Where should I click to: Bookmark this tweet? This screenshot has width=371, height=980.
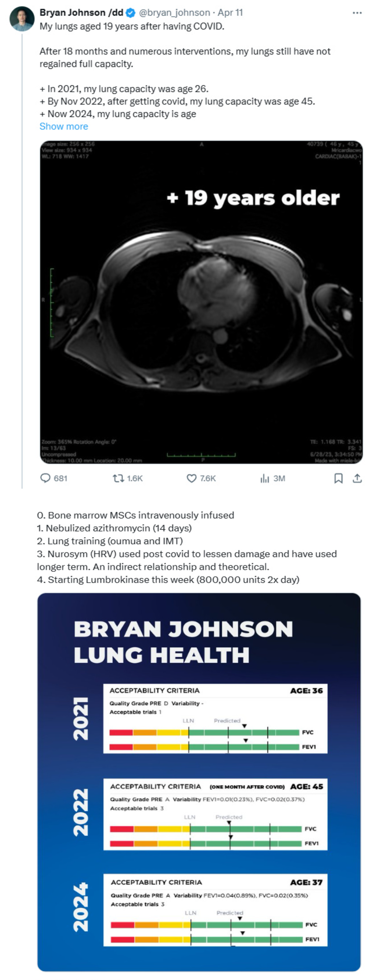tap(338, 478)
